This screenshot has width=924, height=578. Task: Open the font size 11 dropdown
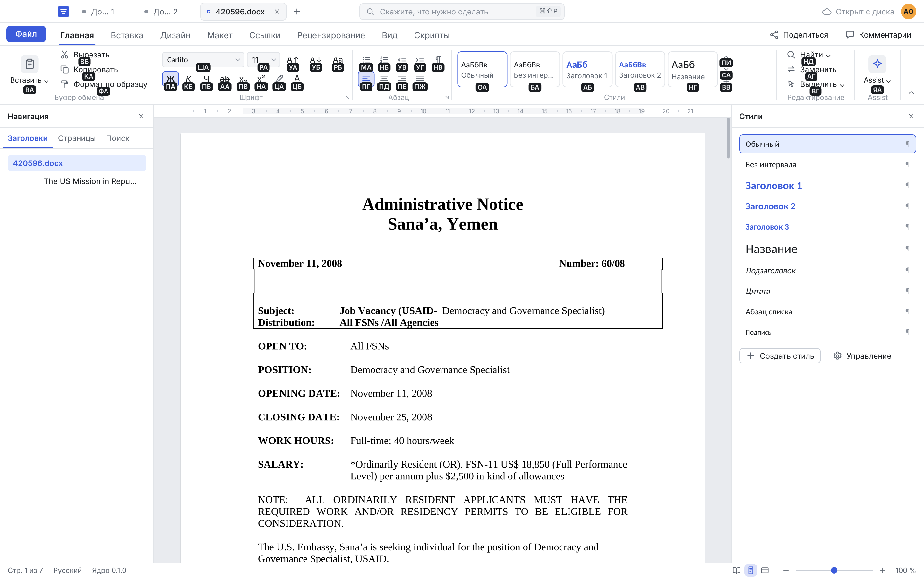coord(263,60)
